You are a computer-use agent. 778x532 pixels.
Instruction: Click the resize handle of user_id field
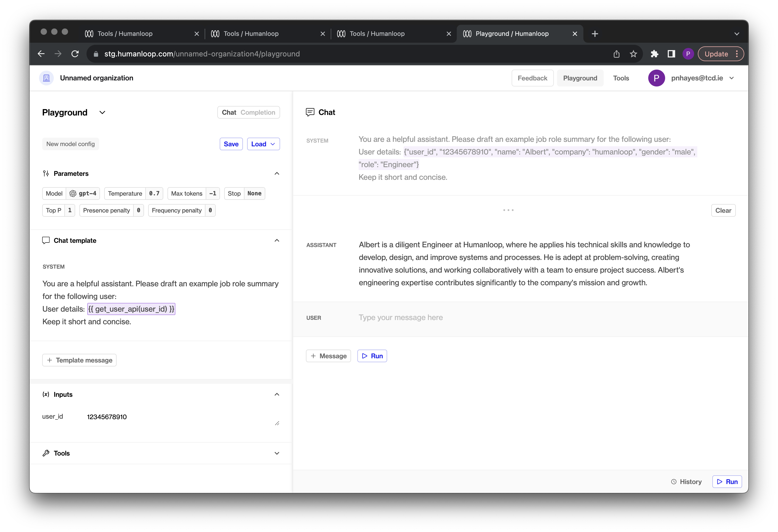(x=277, y=423)
